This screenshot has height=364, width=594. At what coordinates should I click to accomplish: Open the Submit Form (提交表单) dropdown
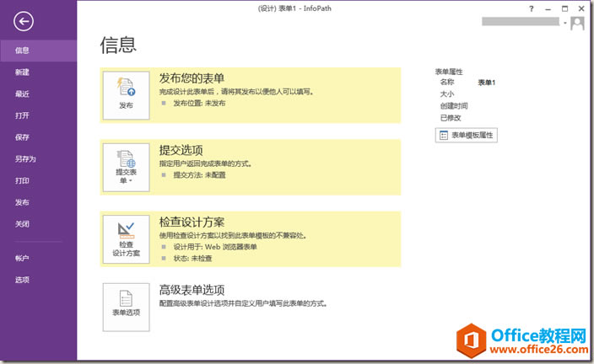[x=126, y=166]
